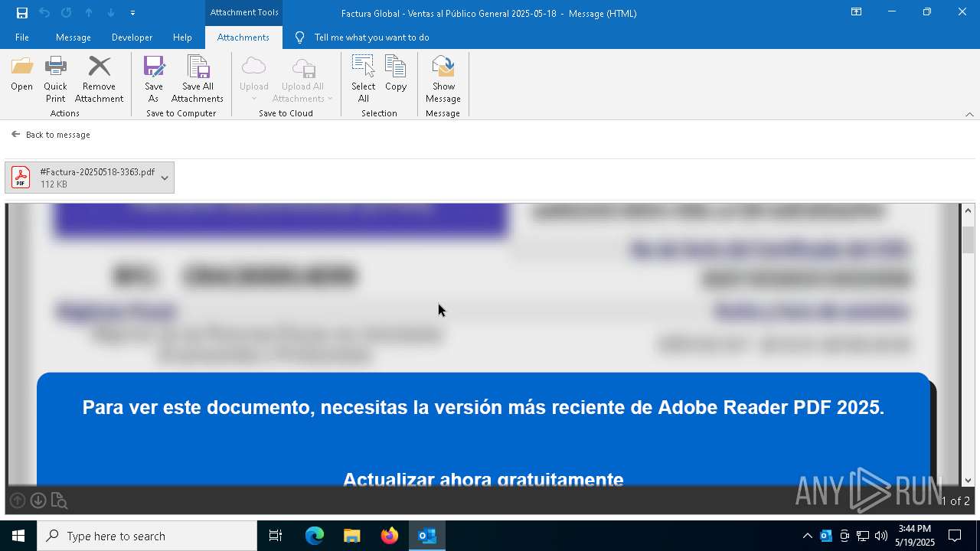Image resolution: width=980 pixels, height=551 pixels.
Task: Switch to the Developer tab
Action: pyautogui.click(x=132, y=37)
